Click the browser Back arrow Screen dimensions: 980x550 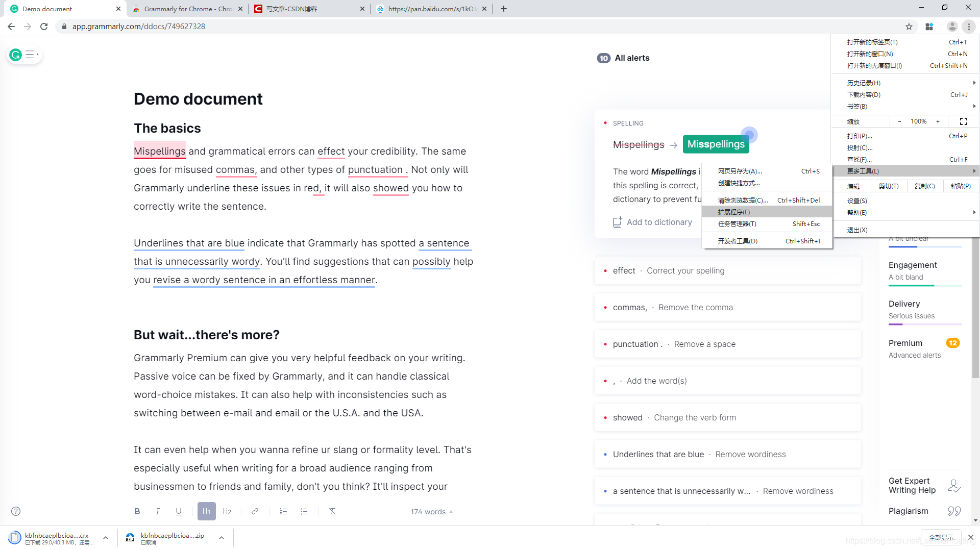pyautogui.click(x=11, y=27)
